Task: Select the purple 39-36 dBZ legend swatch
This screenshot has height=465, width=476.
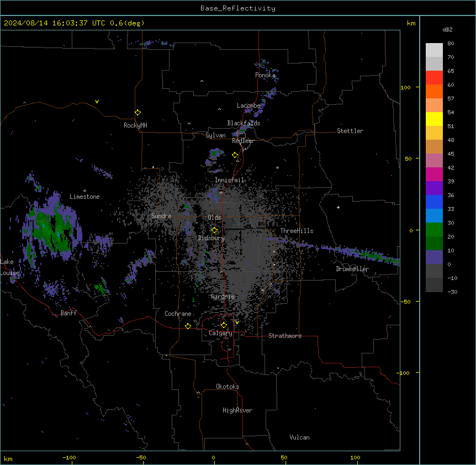Action: coord(434,188)
